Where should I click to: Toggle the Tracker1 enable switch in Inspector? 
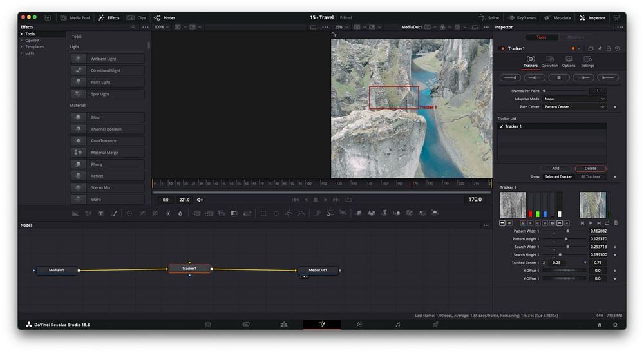pyautogui.click(x=503, y=48)
